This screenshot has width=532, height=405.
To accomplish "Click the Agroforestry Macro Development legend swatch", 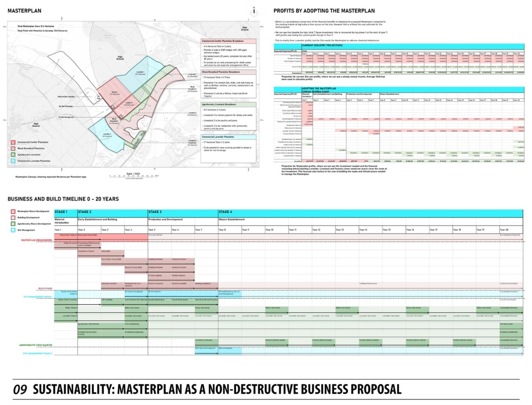I will [x=13, y=224].
